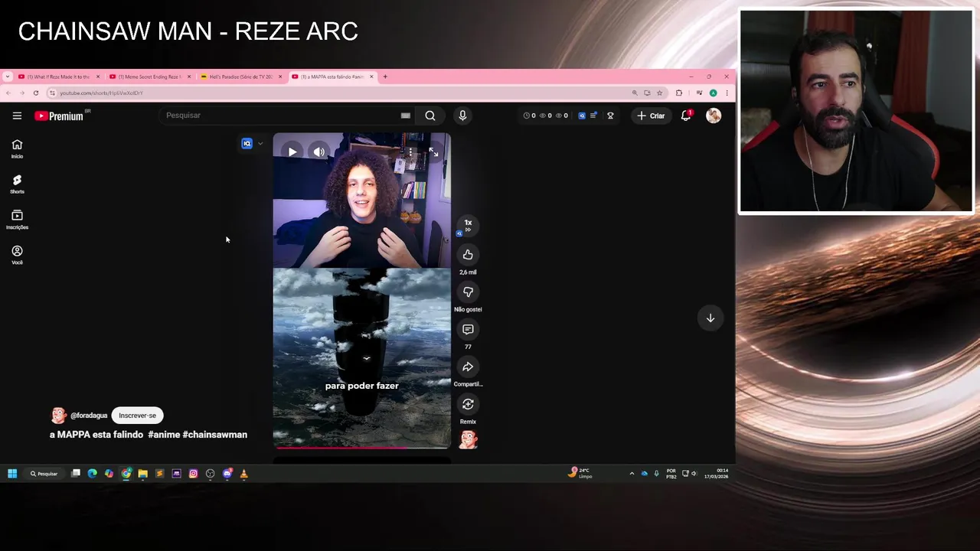
Task: Expand the IQ dropdown beside the video
Action: coord(260,143)
